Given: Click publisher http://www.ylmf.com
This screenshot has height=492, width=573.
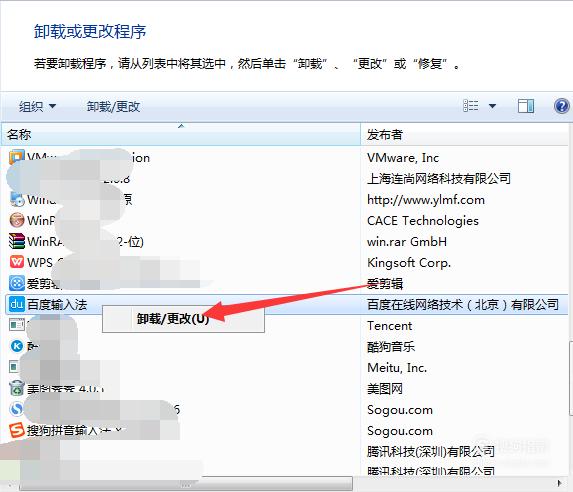Looking at the screenshot, I should (x=426, y=200).
